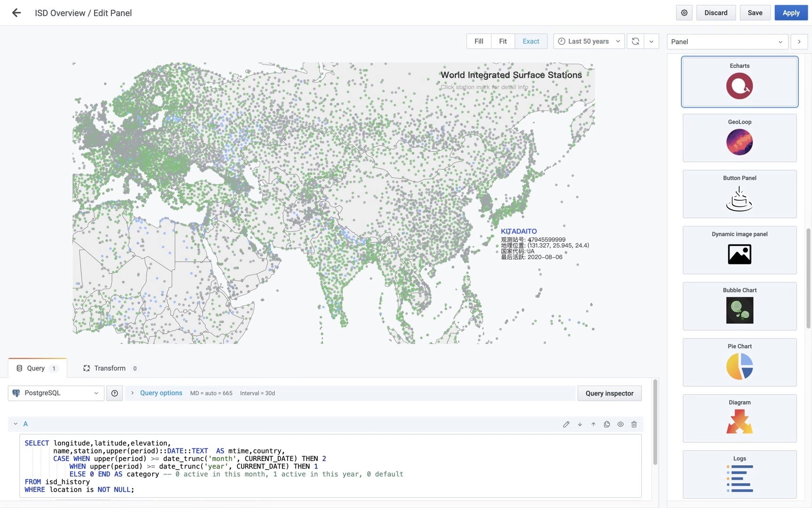Choose the Bubble Chart visualization
Image resolution: width=812 pixels, height=508 pixels.
(x=740, y=306)
